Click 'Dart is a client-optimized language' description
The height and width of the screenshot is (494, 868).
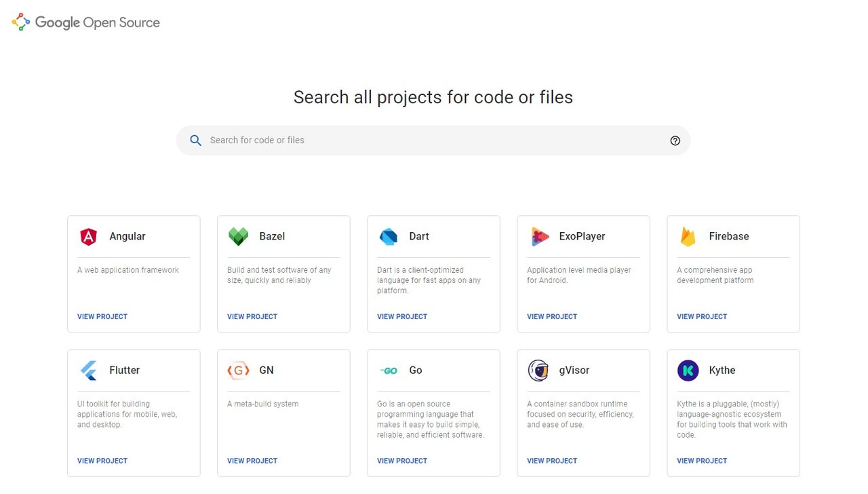pyautogui.click(x=429, y=280)
